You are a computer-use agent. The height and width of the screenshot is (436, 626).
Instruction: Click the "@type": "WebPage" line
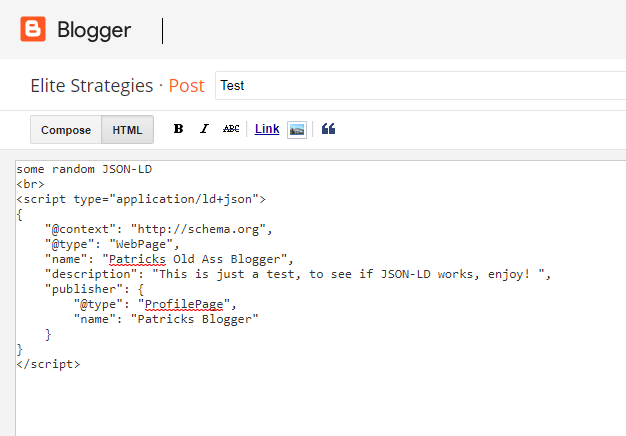tap(112, 244)
